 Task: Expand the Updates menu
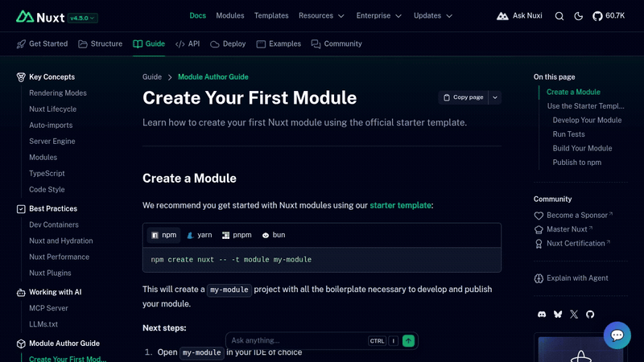point(433,16)
